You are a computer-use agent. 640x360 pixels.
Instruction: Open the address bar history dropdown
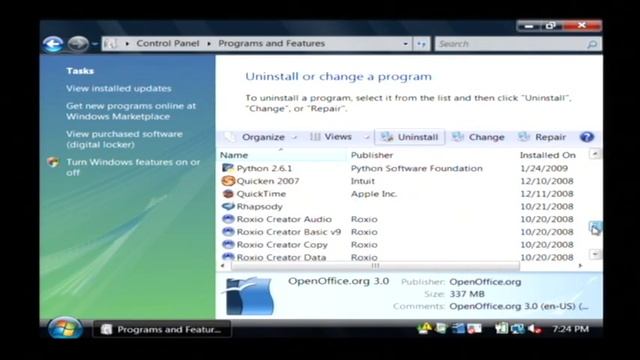(405, 44)
